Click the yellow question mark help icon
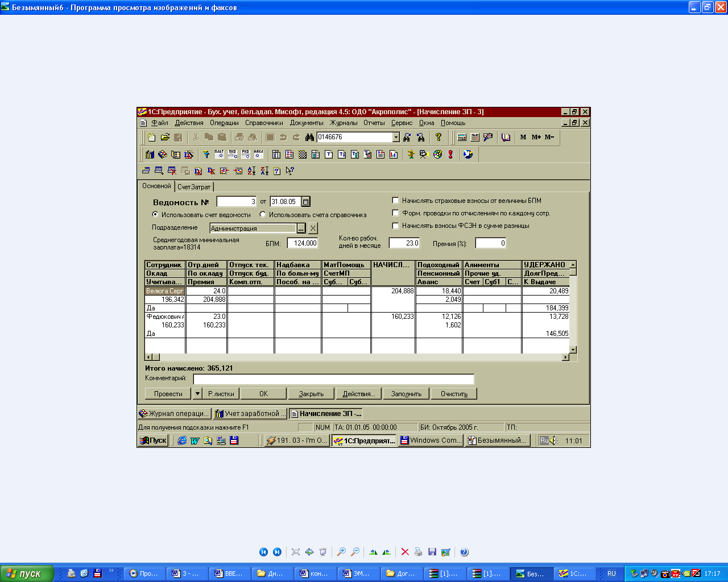Image resolution: width=728 pixels, height=582 pixels. coord(438,137)
